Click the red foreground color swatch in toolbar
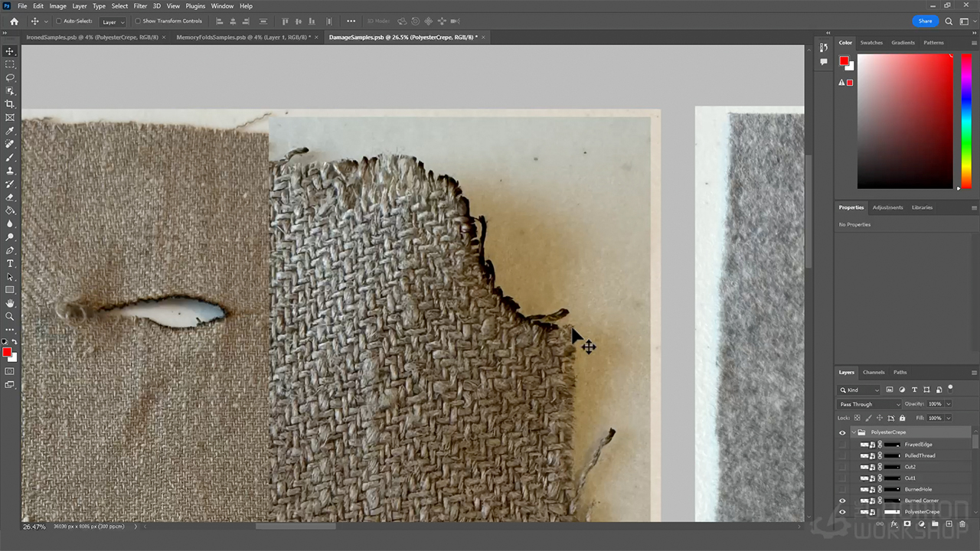 point(7,352)
